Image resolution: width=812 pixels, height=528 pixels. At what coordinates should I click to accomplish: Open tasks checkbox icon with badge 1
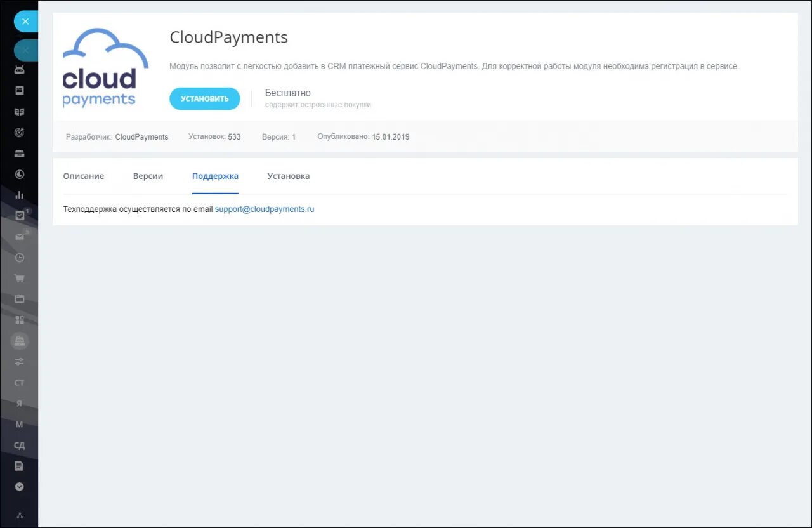(x=20, y=216)
